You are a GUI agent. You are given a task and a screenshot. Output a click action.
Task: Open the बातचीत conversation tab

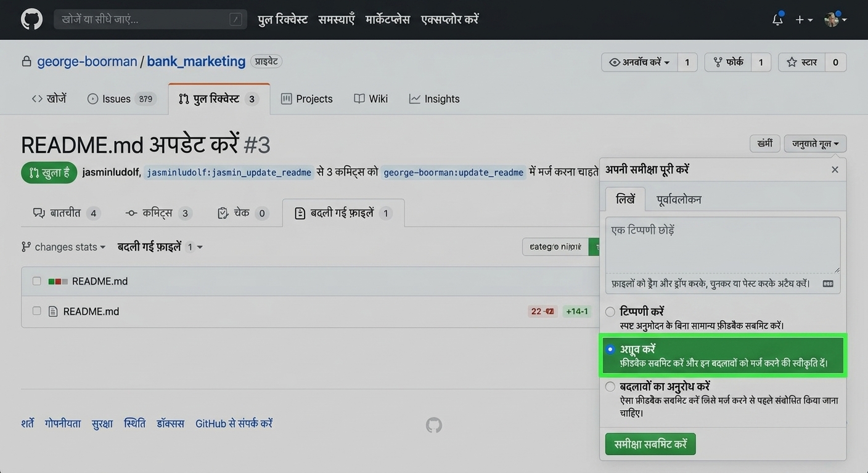(66, 213)
